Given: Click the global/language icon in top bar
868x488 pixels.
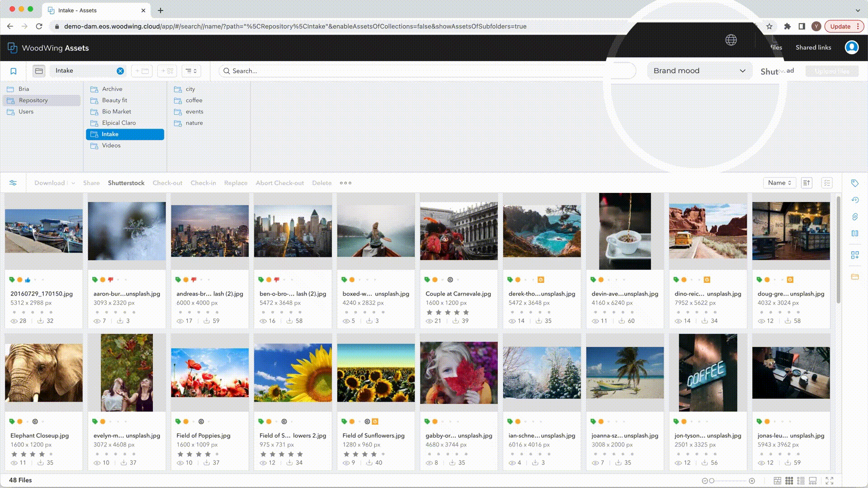Looking at the screenshot, I should pos(731,40).
